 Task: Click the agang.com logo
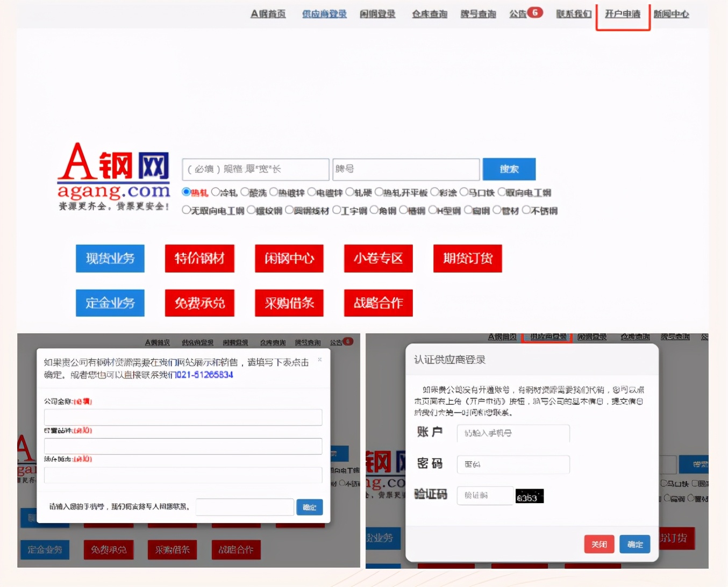coord(113,177)
